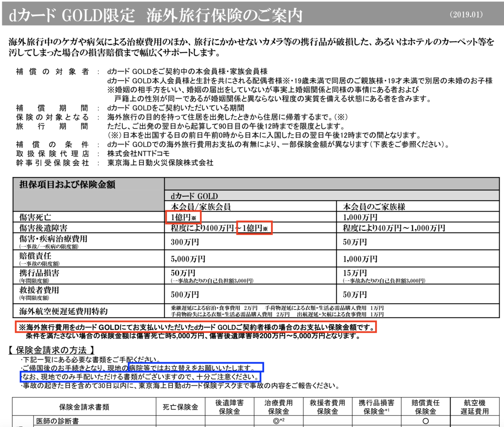Screen dimensions: 504x427
Task: Click the column header '救援者費用保険金'
Action: click(327, 407)
